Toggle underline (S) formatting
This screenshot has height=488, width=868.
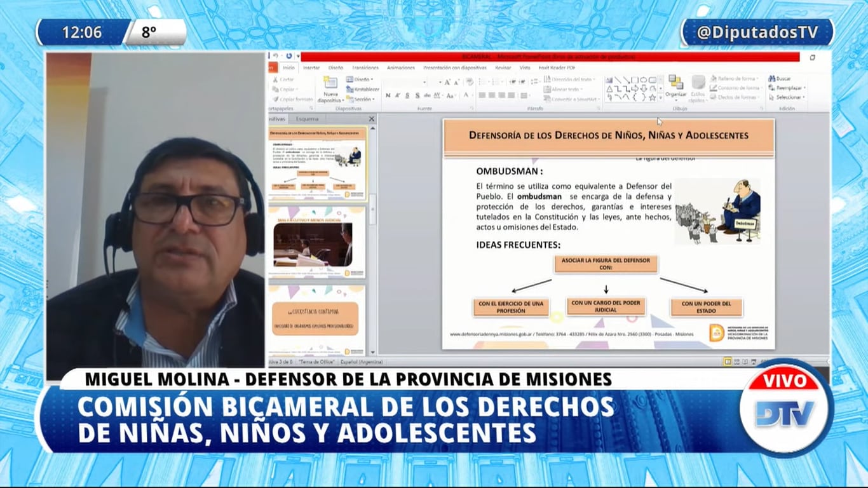(x=407, y=95)
